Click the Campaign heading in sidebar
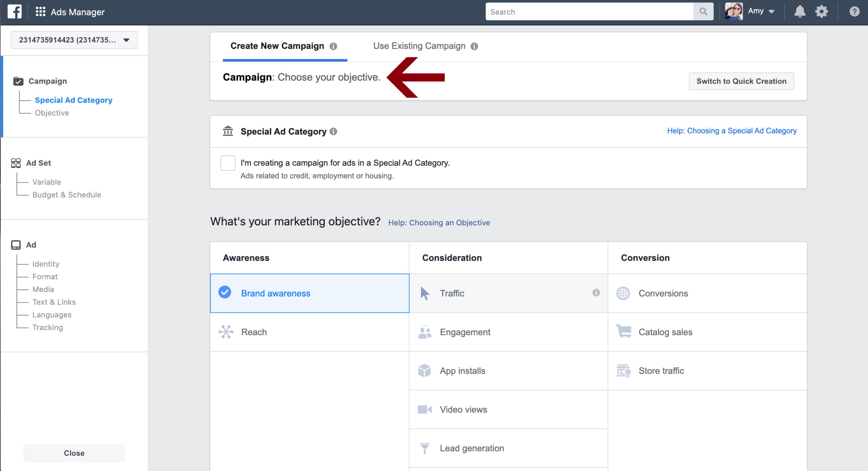The height and width of the screenshot is (471, 868). (48, 81)
